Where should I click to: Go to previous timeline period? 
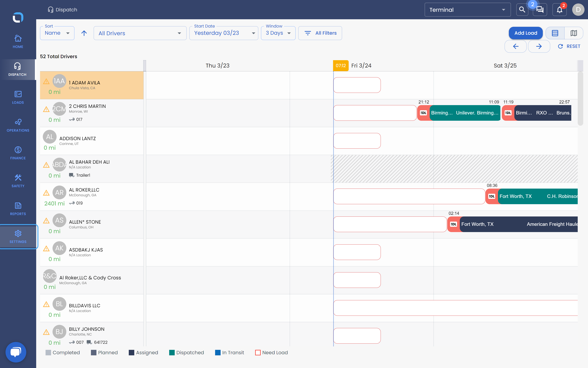(515, 46)
